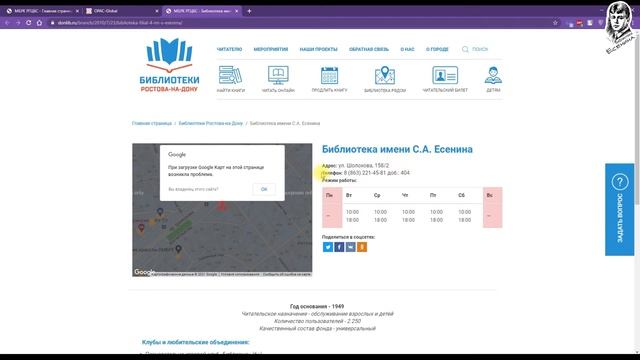Open the Задать вопрос side panel
The image size is (640, 360).
pyautogui.click(x=620, y=209)
